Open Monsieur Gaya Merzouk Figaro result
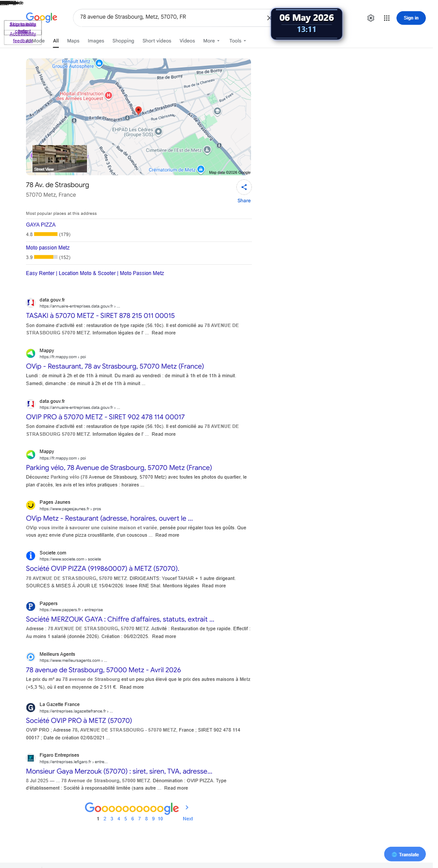 119,771
